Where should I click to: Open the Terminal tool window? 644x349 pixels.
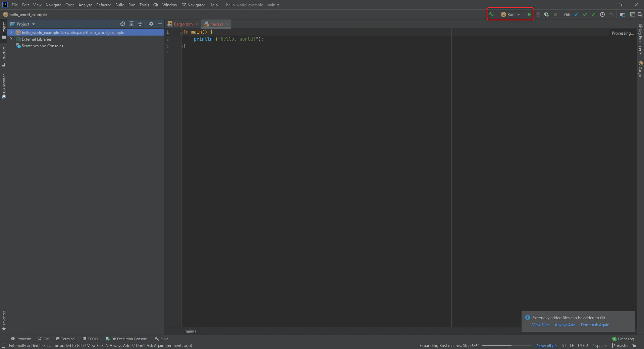(65, 339)
